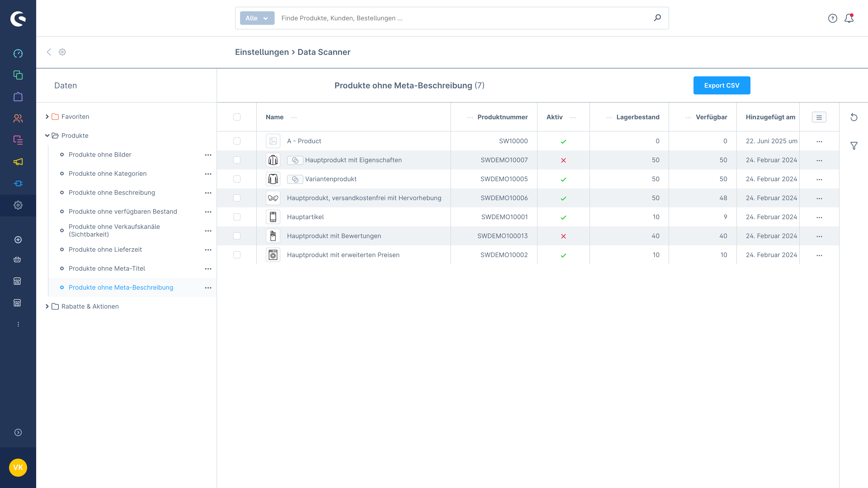Go back with the left chevron
Viewport: 868px width, 488px height.
pos(49,52)
